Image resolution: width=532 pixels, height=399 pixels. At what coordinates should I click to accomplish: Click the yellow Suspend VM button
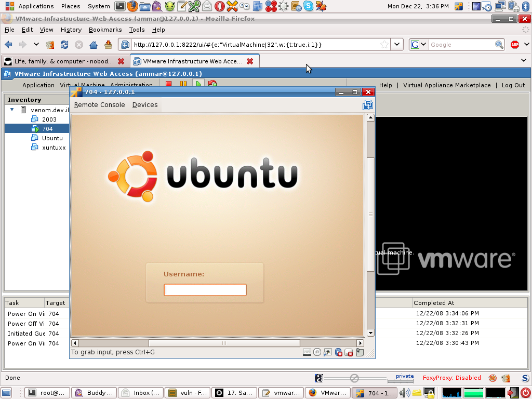click(x=183, y=84)
